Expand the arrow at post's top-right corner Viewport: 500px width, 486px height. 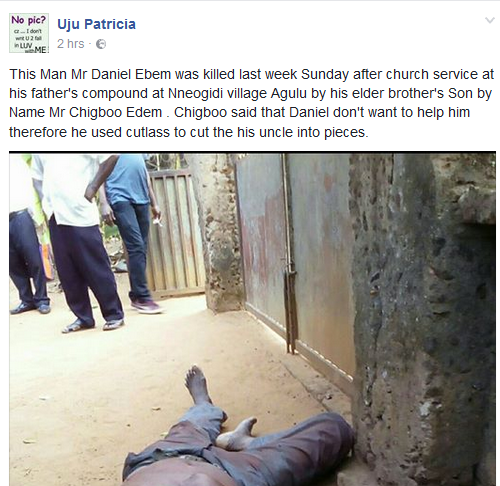point(489,21)
